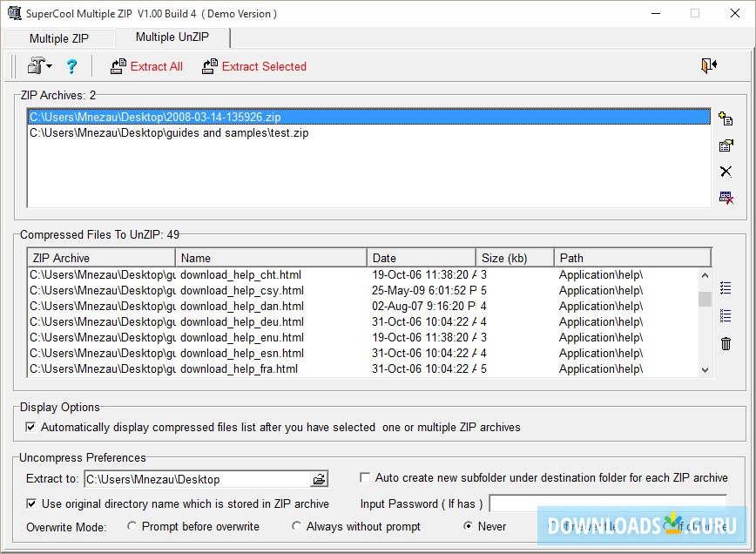The width and height of the screenshot is (756, 554).
Task: Select all compressed files icon
Action: click(x=726, y=287)
